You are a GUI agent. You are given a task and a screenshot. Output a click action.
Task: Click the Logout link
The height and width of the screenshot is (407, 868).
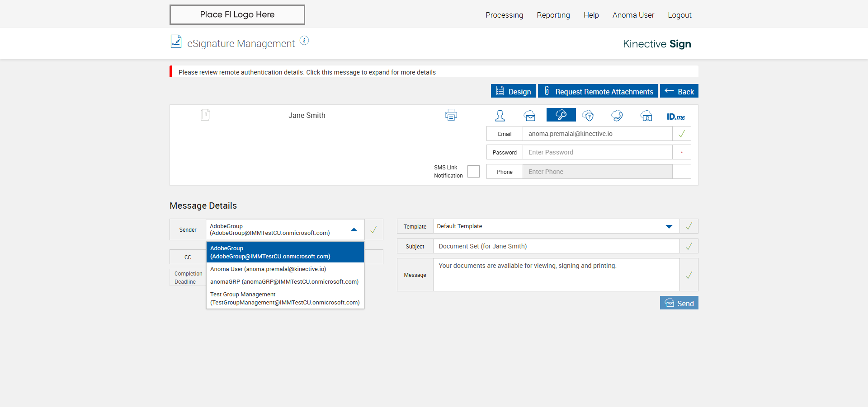pyautogui.click(x=679, y=15)
